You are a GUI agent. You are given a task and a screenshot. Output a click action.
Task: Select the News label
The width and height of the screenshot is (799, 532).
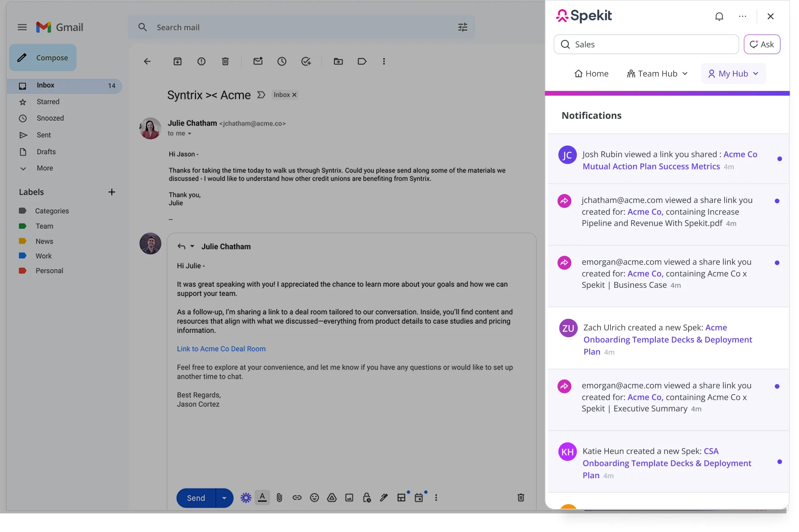[x=44, y=241]
